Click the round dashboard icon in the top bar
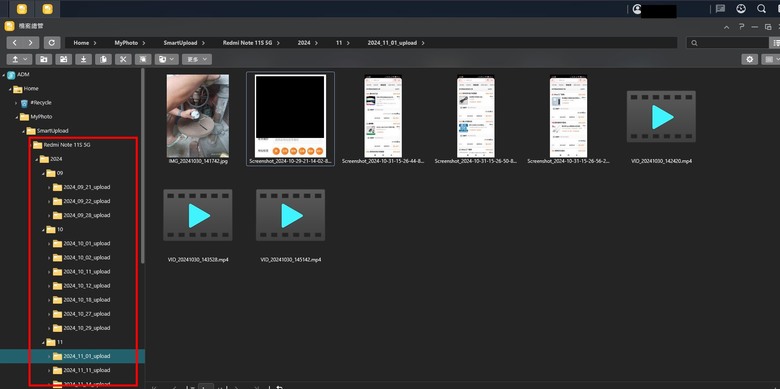Screen dimensions: 780x389 pyautogui.click(x=741, y=9)
